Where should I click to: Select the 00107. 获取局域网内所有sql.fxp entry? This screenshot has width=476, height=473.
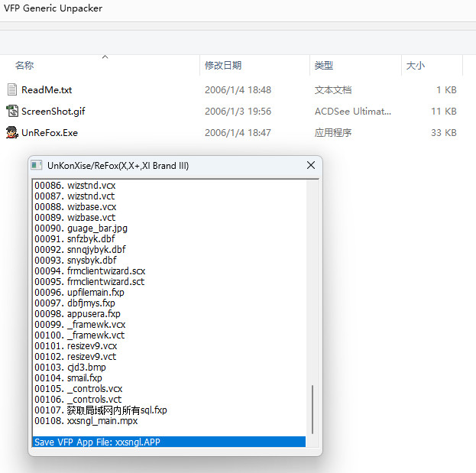(x=100, y=410)
